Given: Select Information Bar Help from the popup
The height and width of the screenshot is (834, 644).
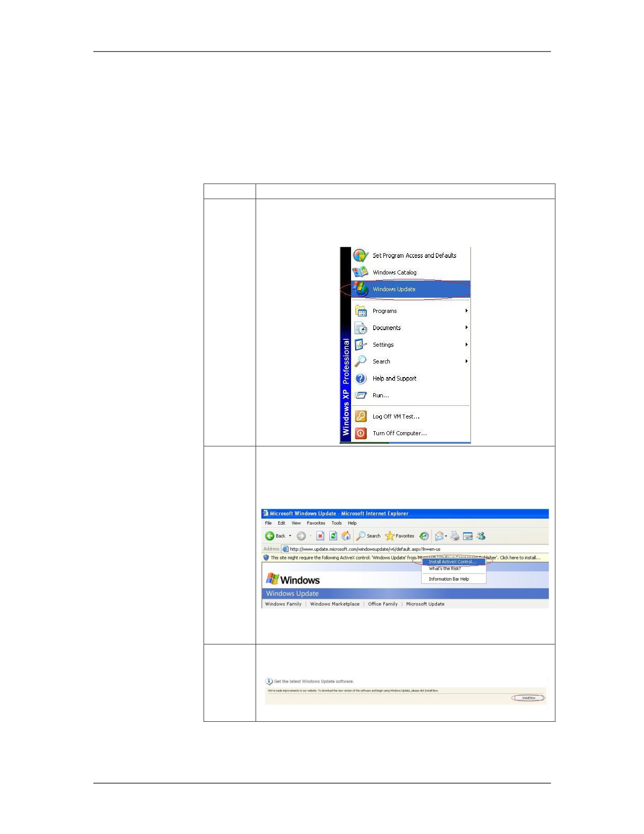Looking at the screenshot, I should tap(454, 579).
